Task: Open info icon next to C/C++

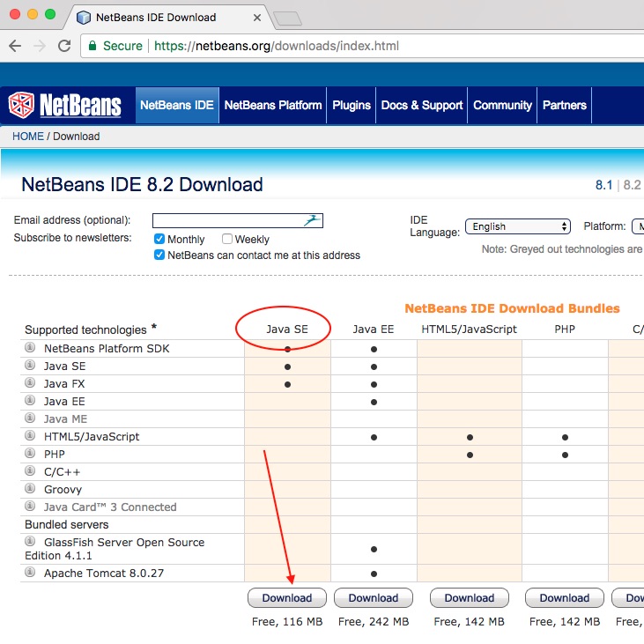Action: [30, 470]
